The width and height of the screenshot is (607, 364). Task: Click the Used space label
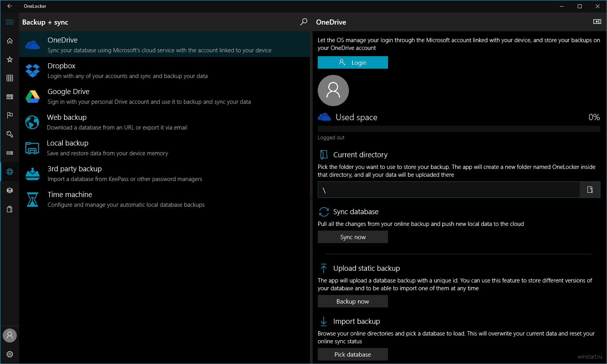356,117
